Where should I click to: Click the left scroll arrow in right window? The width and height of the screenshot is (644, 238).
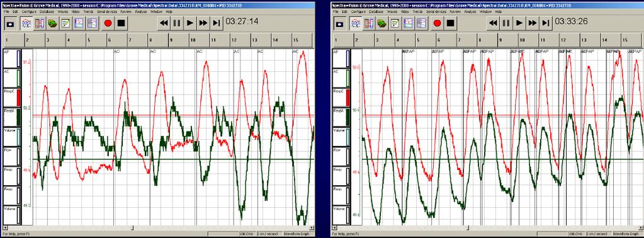click(x=334, y=228)
